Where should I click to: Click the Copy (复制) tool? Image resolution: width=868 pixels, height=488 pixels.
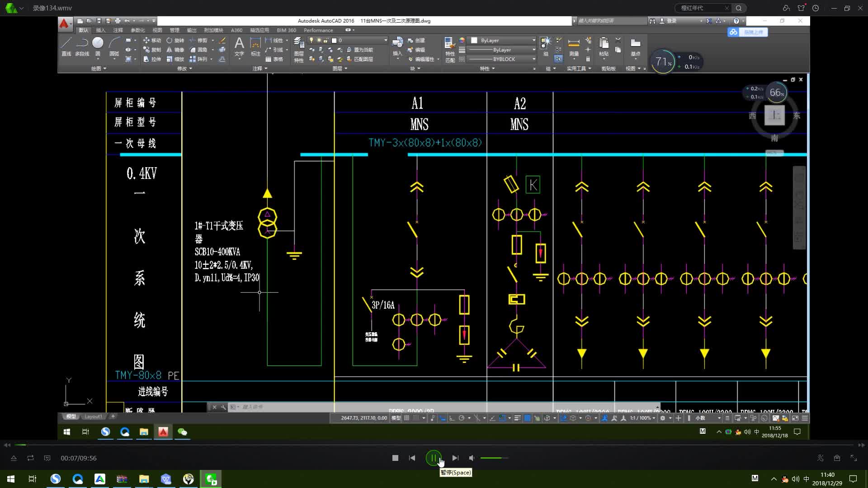152,50
